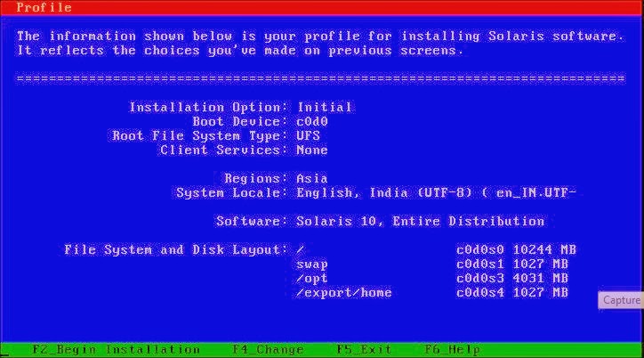Screen dimensions: 644x358
Task: Click the 'System Locale:' label
Action: coord(232,193)
